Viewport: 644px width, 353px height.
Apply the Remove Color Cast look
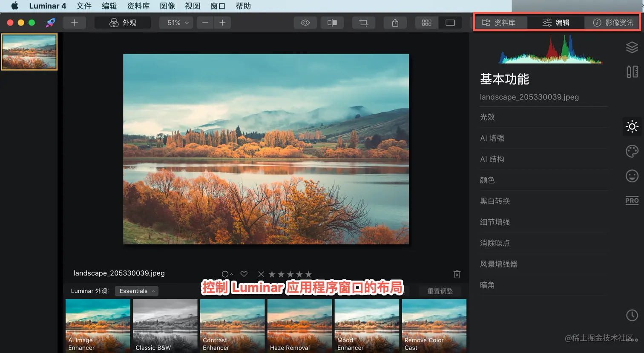point(434,326)
